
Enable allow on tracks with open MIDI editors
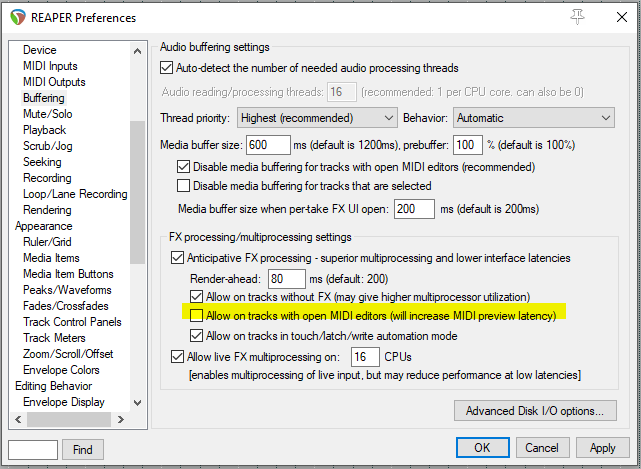(197, 316)
